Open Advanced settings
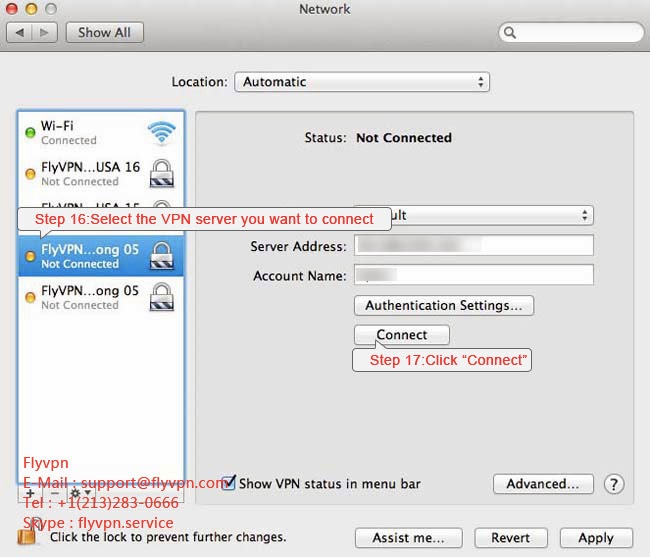The width and height of the screenshot is (650, 557). click(543, 484)
